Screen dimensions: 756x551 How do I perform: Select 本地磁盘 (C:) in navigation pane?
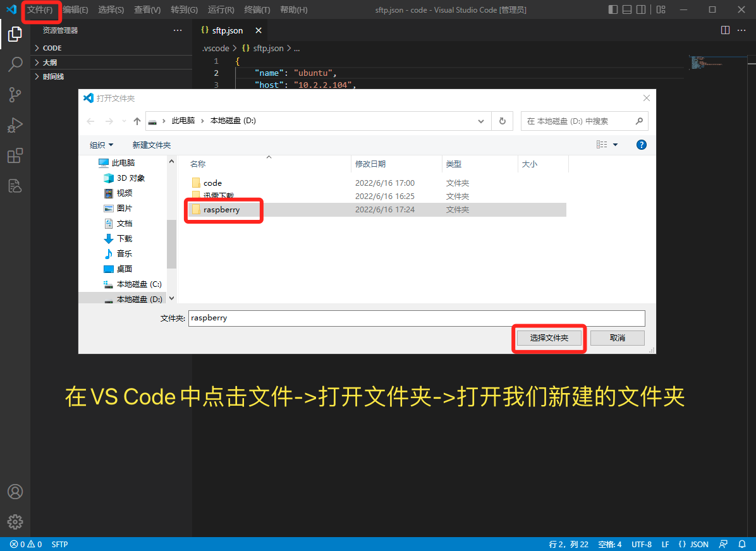tap(133, 284)
